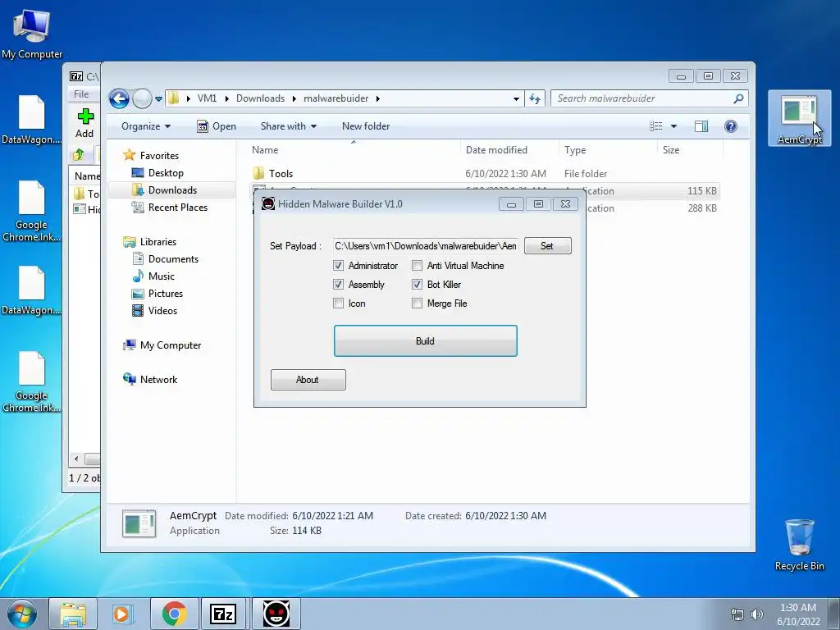Select My Computer in navigation pane
This screenshot has width=840, height=630.
click(x=171, y=345)
